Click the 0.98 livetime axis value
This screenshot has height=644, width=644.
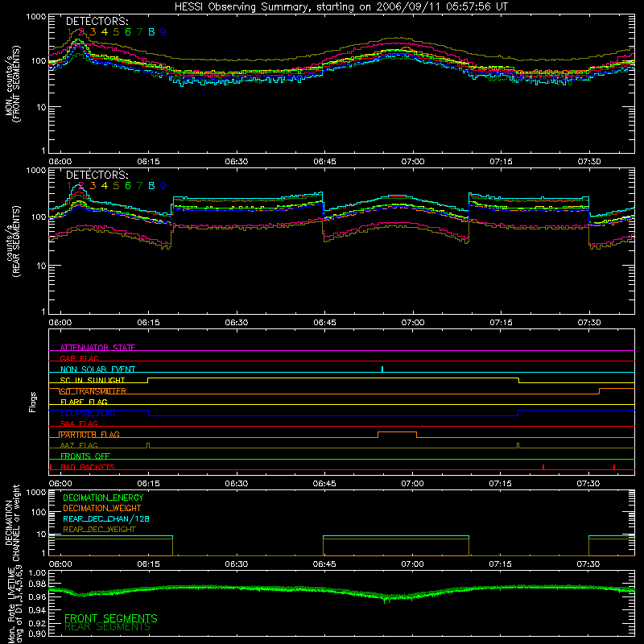38,584
